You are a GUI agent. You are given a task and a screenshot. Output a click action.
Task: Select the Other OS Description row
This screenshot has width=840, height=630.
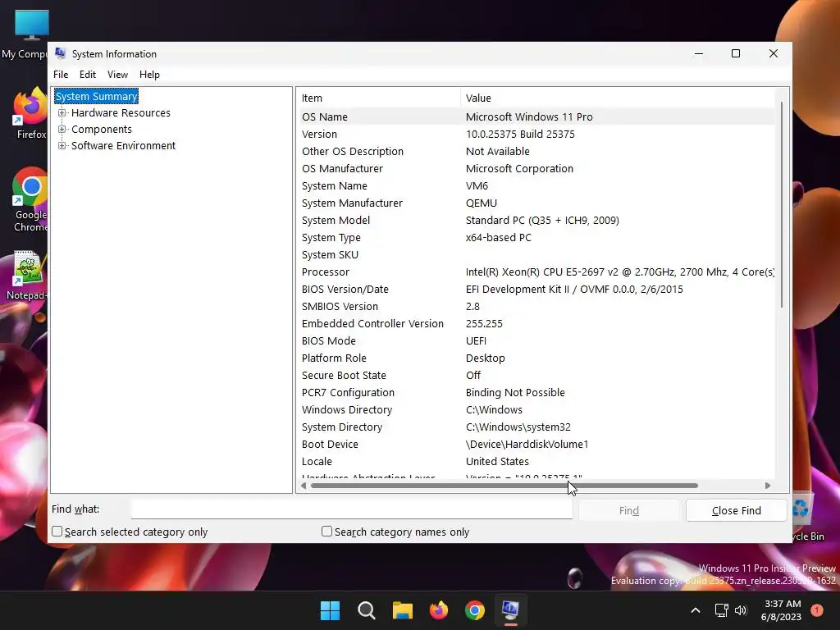click(537, 151)
